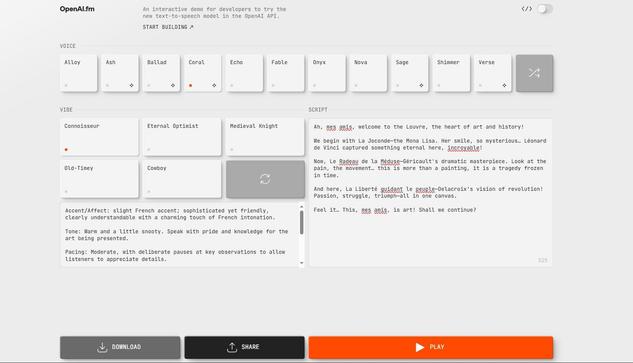The height and width of the screenshot is (363, 633).
Task: Click the sparkle icon on Verse
Action: pyautogui.click(x=504, y=85)
